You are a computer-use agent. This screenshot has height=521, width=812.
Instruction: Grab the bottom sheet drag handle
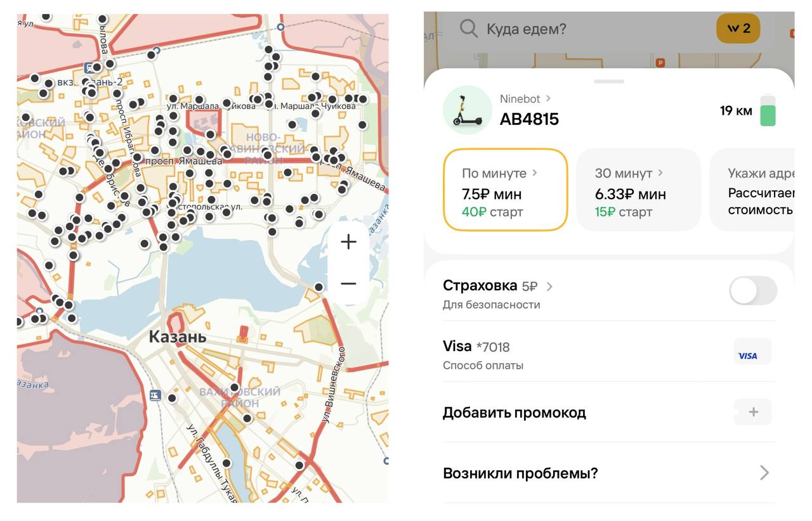click(x=609, y=81)
